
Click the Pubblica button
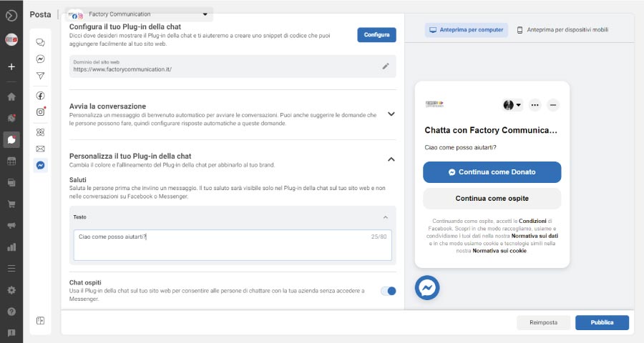(602, 322)
